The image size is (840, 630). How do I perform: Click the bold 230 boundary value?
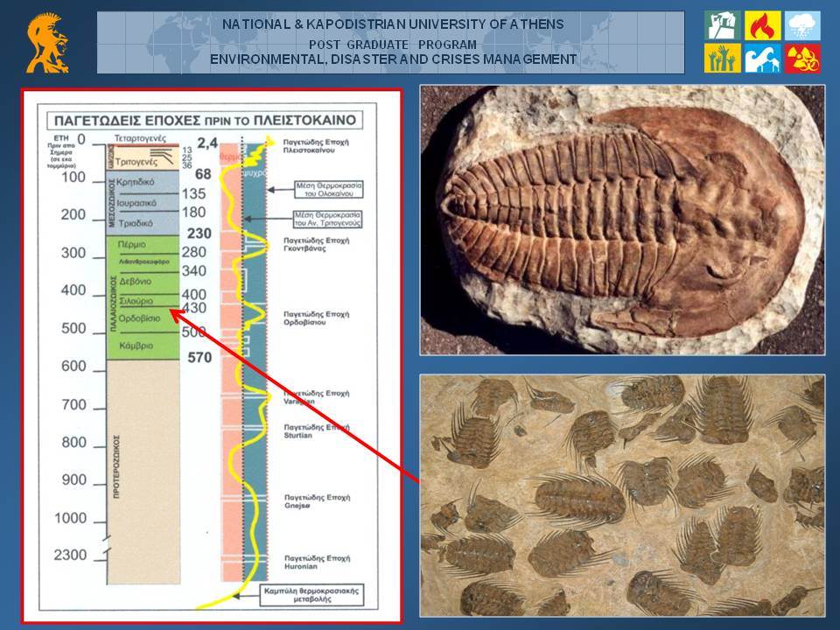pyautogui.click(x=199, y=234)
